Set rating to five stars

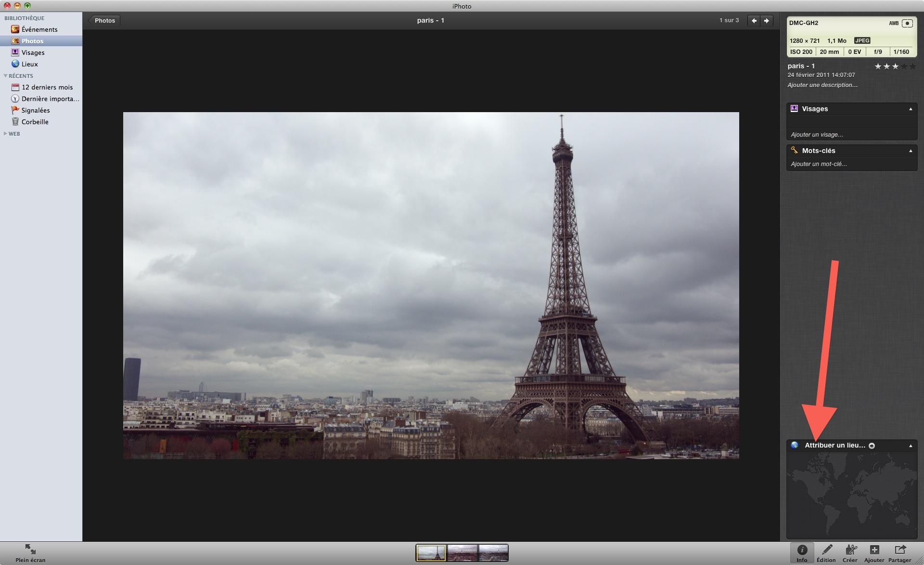[x=913, y=66]
